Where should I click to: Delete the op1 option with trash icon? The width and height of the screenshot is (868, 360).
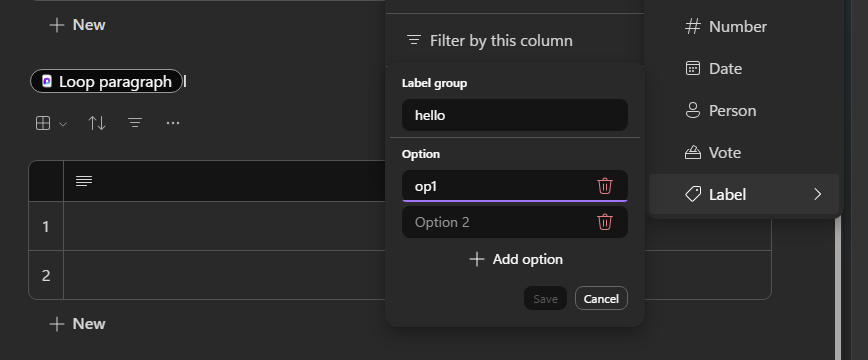pos(604,186)
